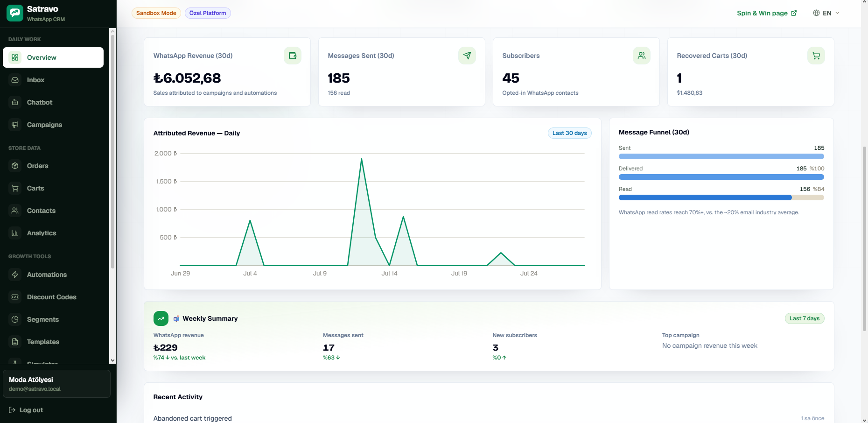This screenshot has width=868, height=423.
Task: Click the Moda Atölyesi account card
Action: [56, 384]
